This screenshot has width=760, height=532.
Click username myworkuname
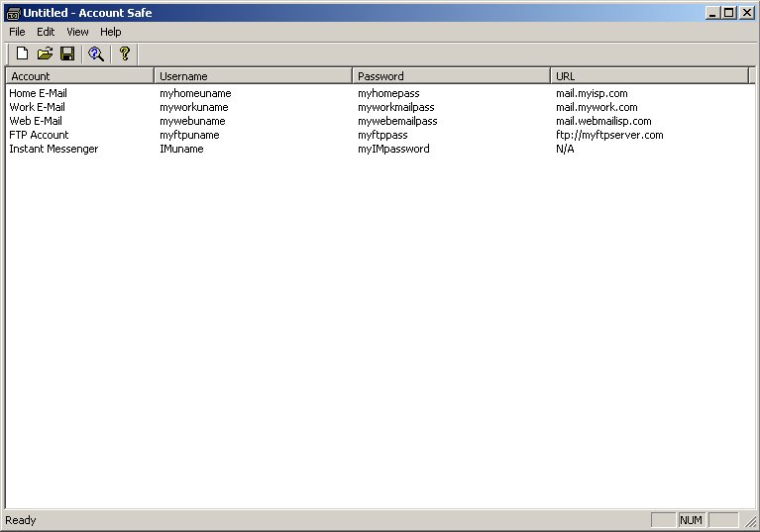[x=194, y=107]
